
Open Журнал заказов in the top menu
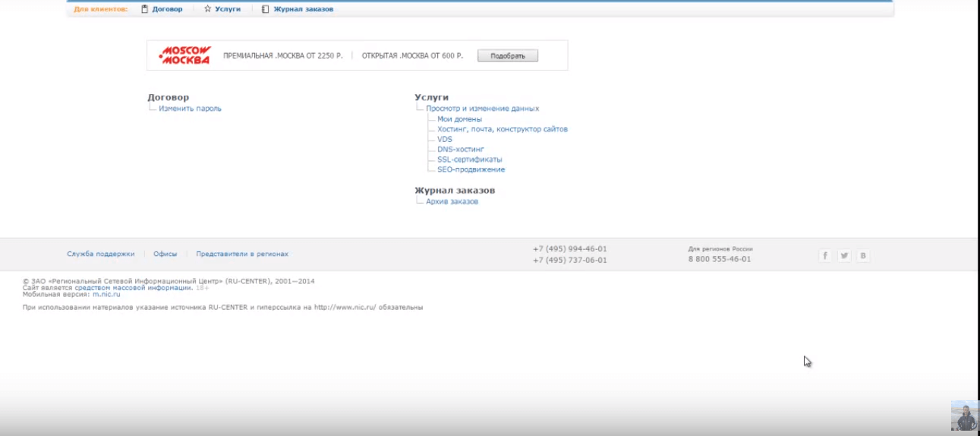303,9
